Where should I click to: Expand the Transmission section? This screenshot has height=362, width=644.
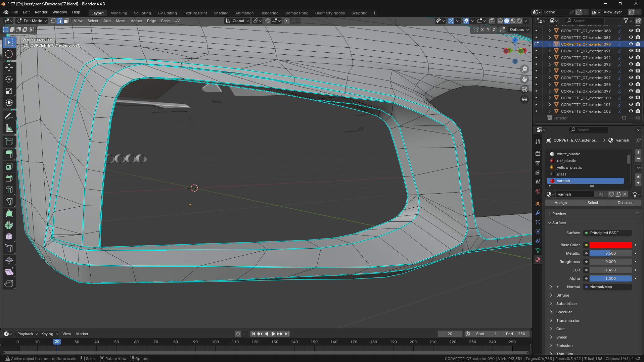[568, 320]
